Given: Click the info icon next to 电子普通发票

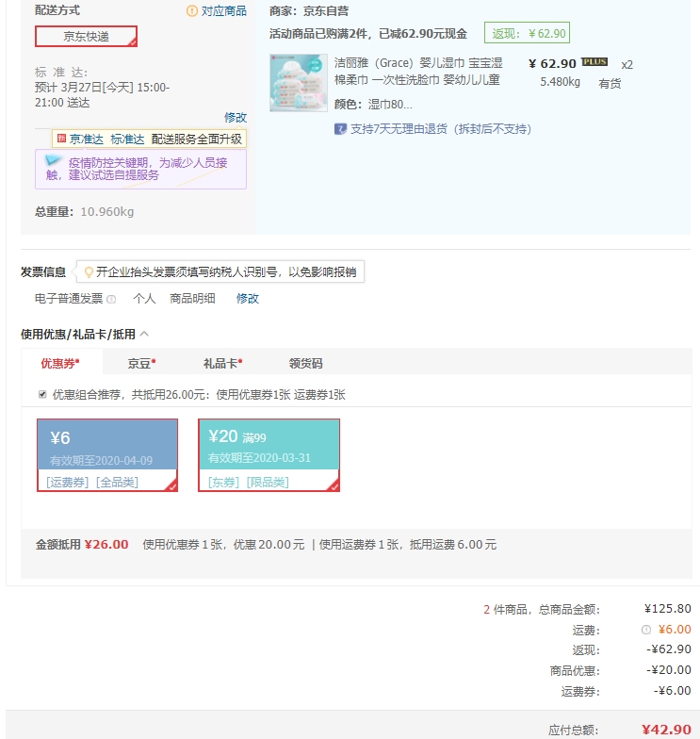Looking at the screenshot, I should coord(111,299).
